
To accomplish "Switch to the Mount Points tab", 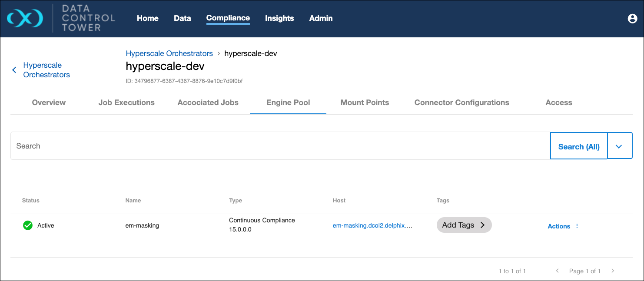I will 365,102.
